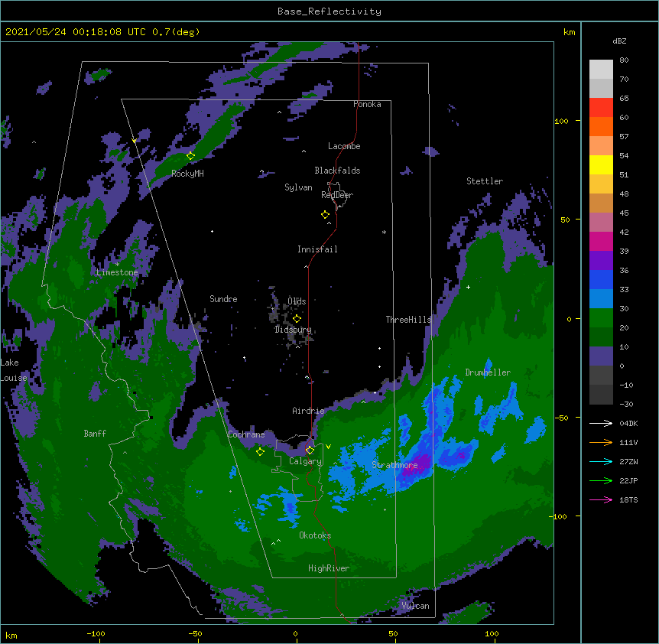
Task: Click the yellow marker near Olds
Action: pyautogui.click(x=297, y=319)
